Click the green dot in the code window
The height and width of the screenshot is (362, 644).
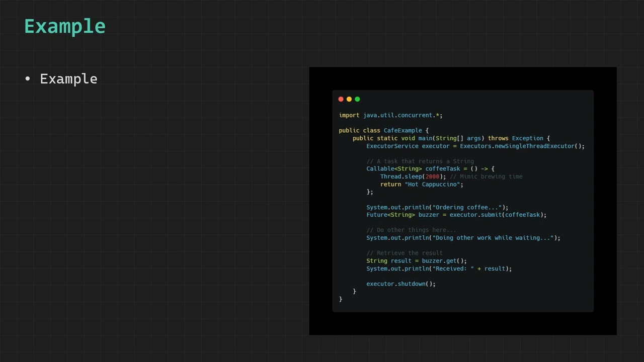click(357, 99)
